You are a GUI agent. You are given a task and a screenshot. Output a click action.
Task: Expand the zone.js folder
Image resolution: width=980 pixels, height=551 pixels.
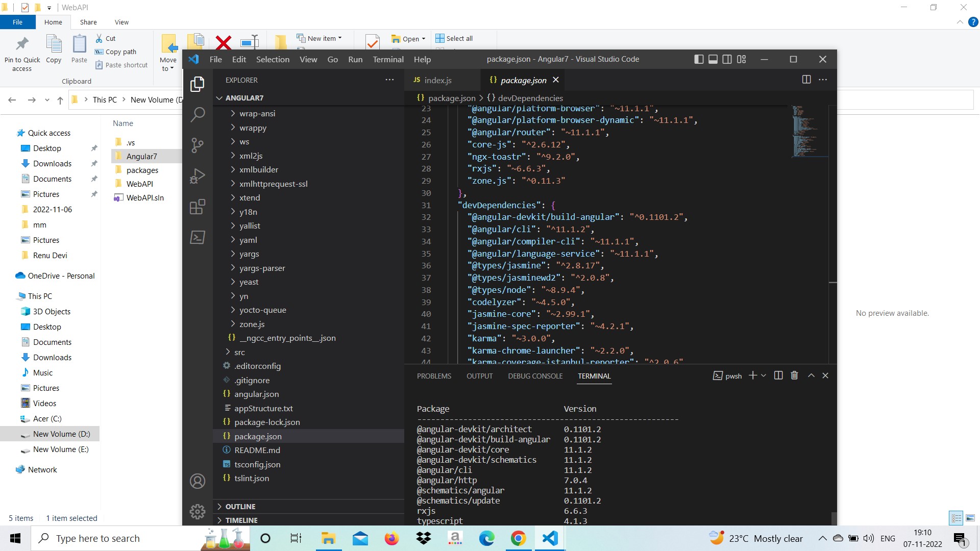[252, 324]
